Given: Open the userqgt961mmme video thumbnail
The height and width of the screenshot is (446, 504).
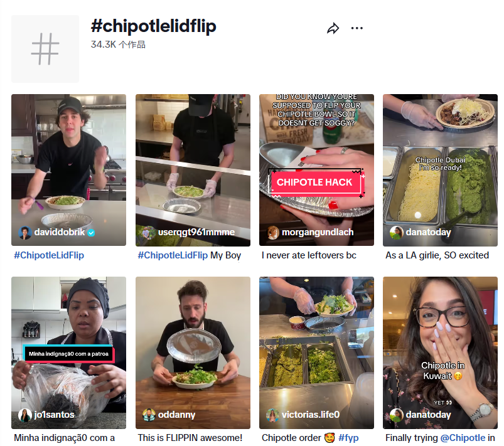Looking at the screenshot, I should (193, 170).
